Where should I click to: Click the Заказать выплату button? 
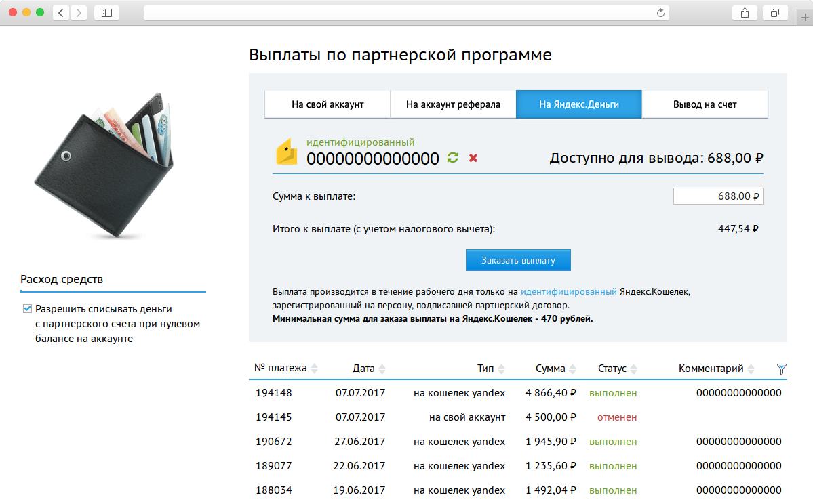pyautogui.click(x=518, y=260)
